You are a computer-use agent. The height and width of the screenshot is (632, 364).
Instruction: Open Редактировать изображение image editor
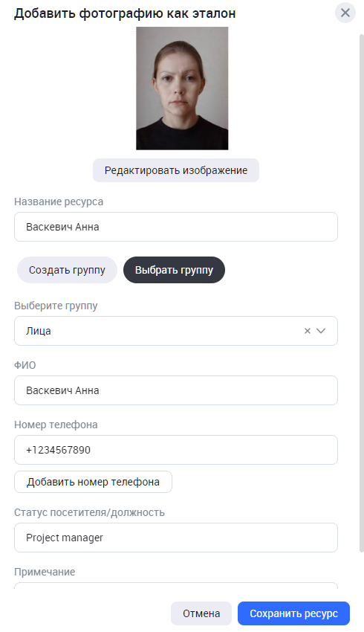[x=176, y=170]
